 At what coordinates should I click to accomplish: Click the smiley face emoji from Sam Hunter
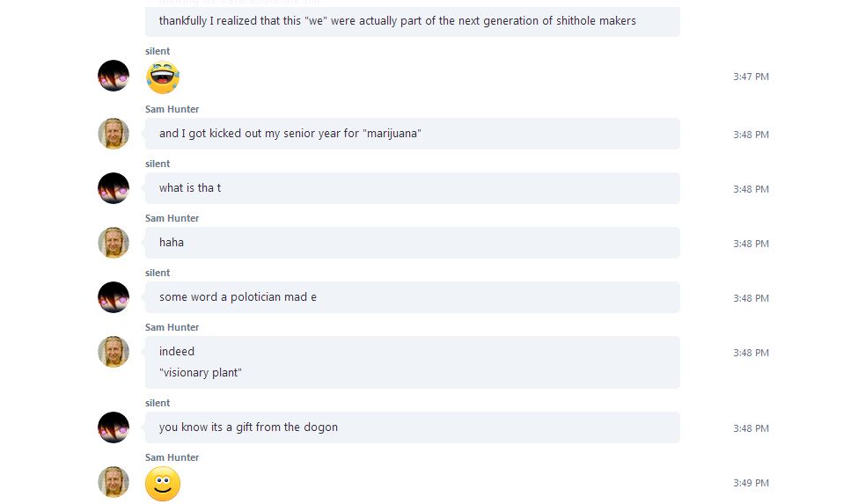tap(163, 484)
